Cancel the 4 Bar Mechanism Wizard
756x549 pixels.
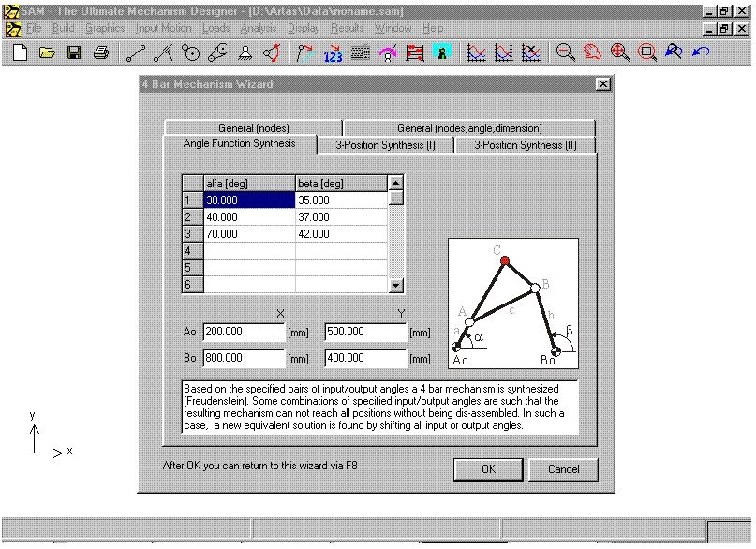pyautogui.click(x=563, y=469)
